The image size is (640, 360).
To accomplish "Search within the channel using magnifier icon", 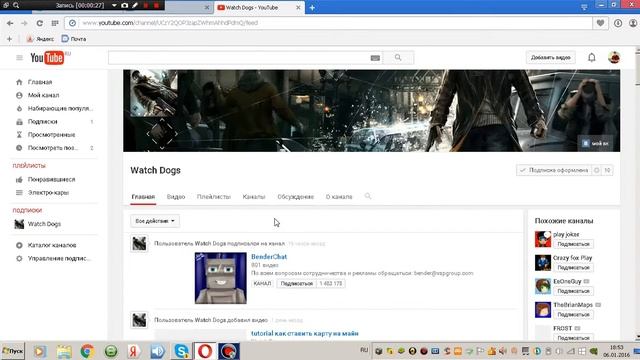I will click(x=368, y=196).
